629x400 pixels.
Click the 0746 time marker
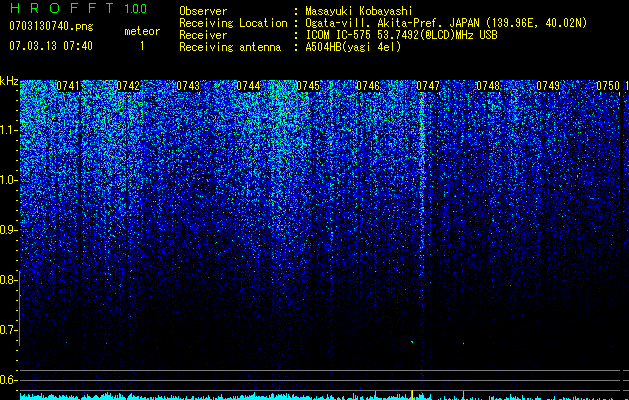point(368,86)
